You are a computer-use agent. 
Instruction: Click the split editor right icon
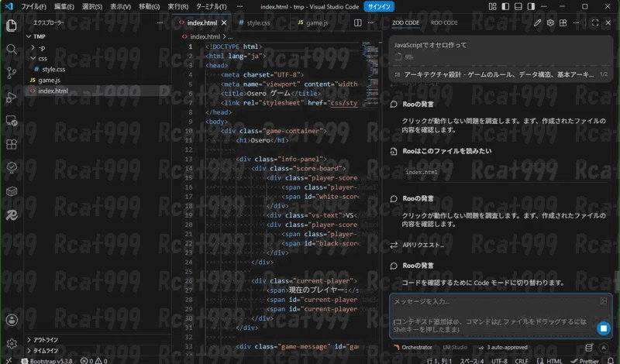(x=357, y=23)
